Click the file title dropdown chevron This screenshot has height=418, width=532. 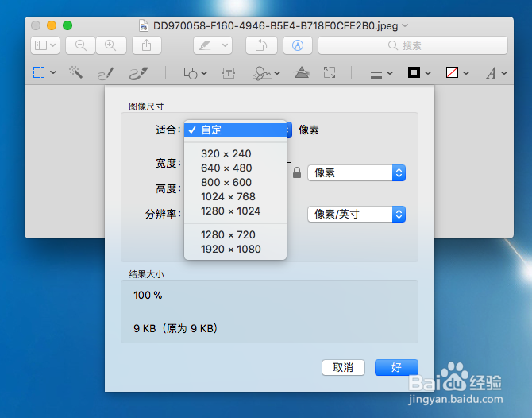(405, 25)
